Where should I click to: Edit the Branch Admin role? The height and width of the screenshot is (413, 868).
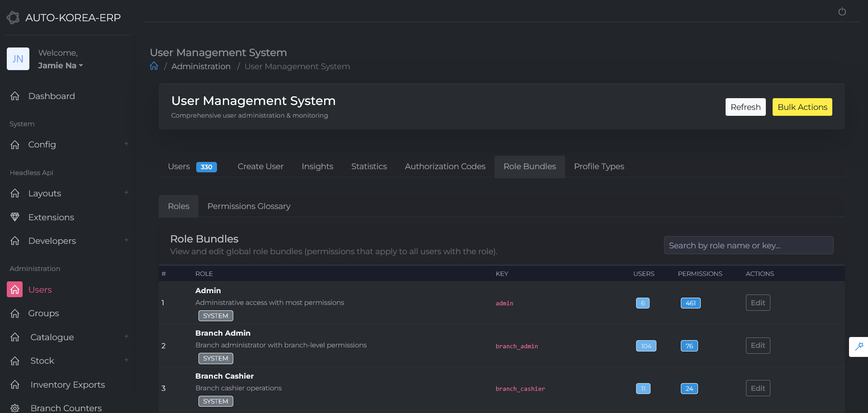(758, 346)
